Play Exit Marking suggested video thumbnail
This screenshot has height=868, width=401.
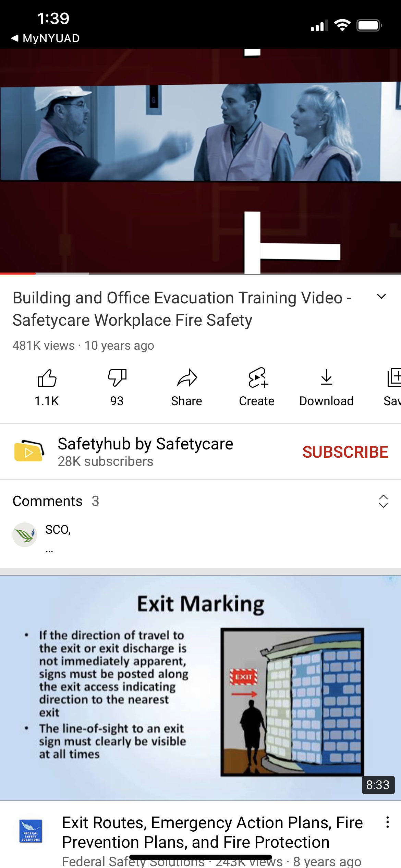coord(200,688)
